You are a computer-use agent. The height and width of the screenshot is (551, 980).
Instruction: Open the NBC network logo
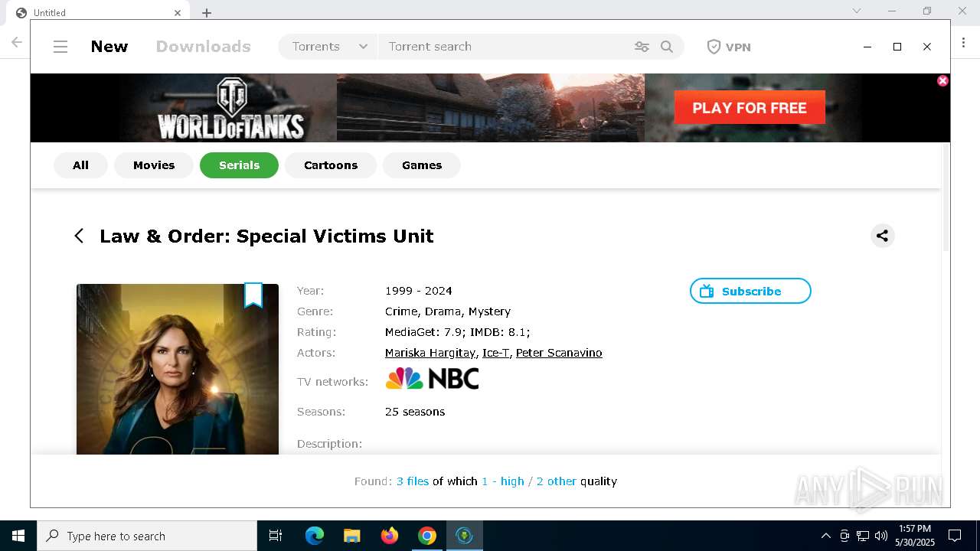coord(432,379)
